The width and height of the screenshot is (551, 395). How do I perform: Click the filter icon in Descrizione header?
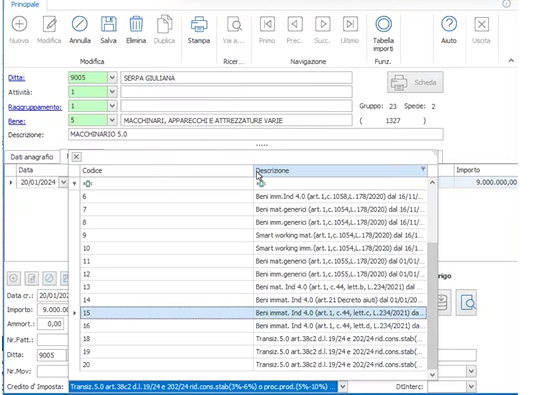[x=423, y=169]
